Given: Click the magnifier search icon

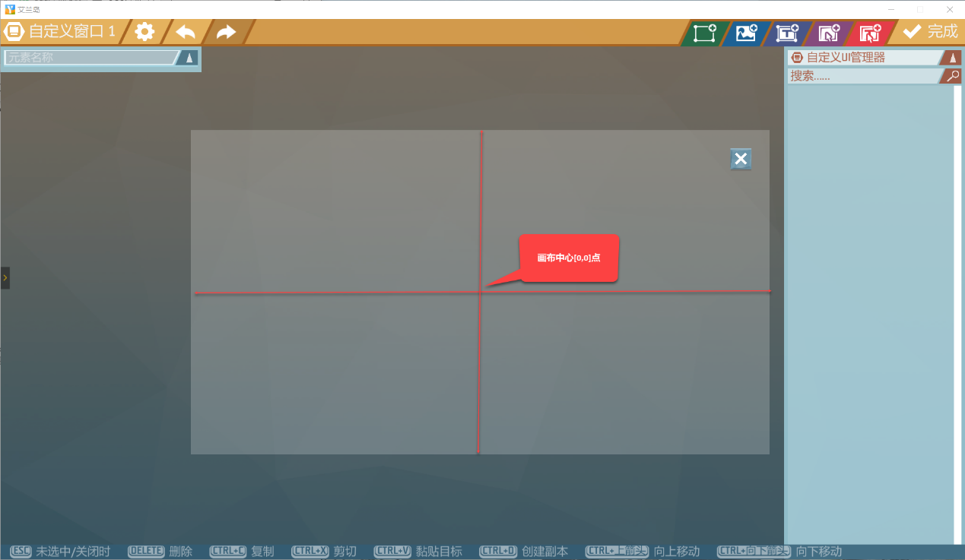Looking at the screenshot, I should tap(951, 76).
